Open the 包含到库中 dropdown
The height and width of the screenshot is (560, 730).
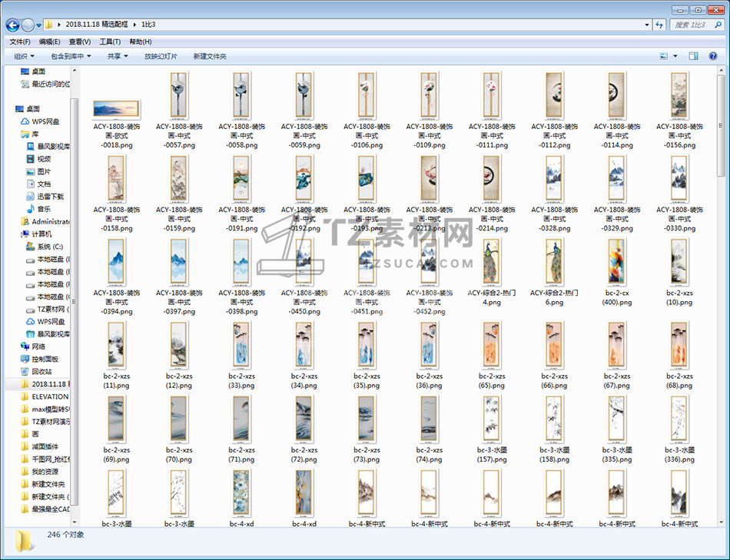[x=71, y=56]
